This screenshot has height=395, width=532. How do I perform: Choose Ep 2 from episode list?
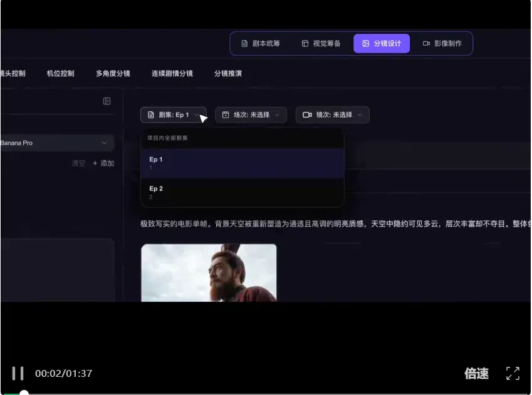coord(243,192)
